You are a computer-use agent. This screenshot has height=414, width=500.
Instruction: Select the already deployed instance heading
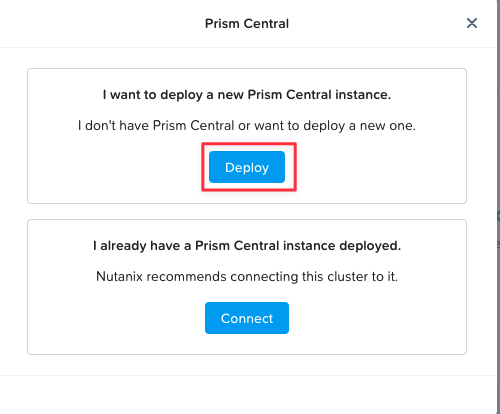click(x=247, y=246)
